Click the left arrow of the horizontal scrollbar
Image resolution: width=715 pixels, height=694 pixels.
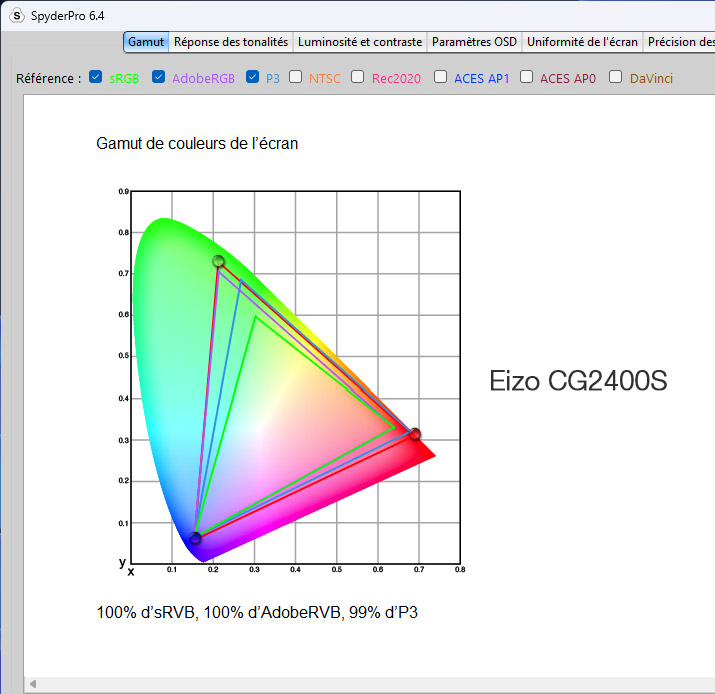(32, 685)
